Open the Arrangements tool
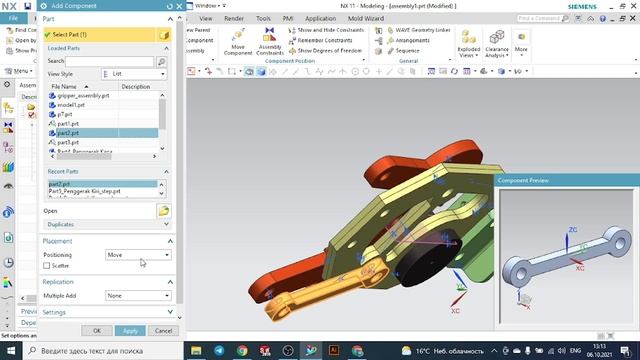The width and height of the screenshot is (640, 360). (x=408, y=40)
